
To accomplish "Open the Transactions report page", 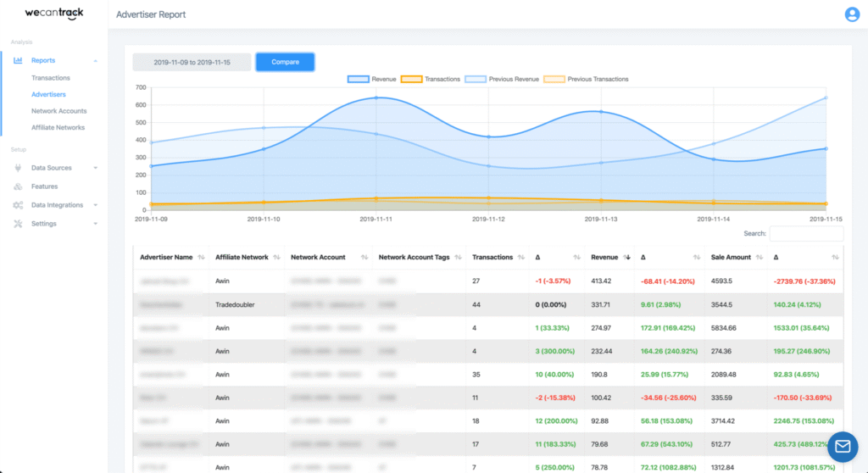I will (51, 78).
